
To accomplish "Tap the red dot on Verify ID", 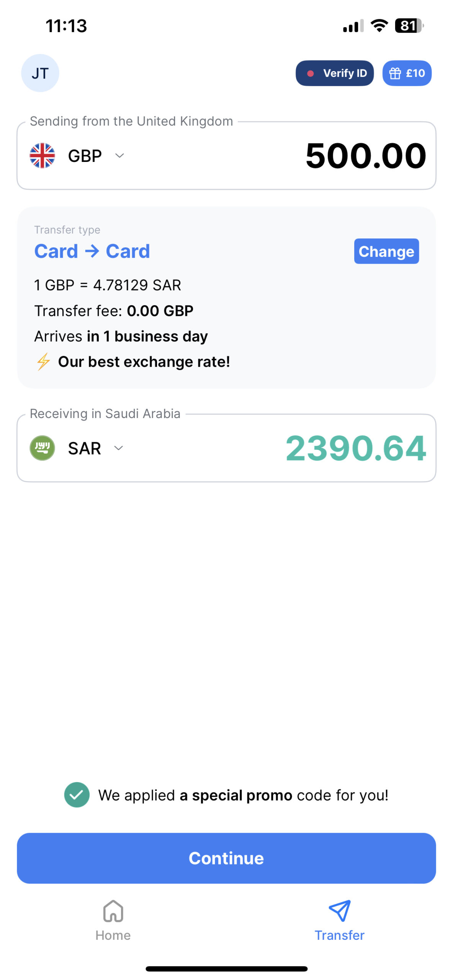I will click(310, 73).
